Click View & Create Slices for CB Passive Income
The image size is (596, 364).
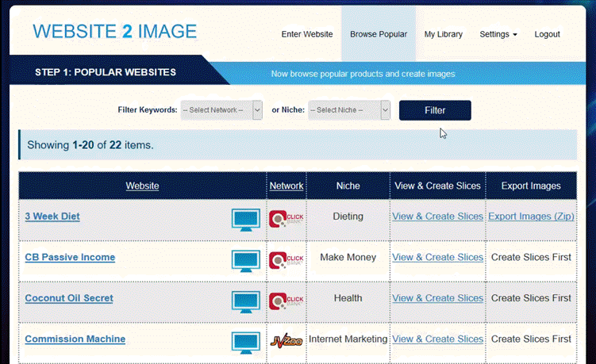[x=437, y=257]
